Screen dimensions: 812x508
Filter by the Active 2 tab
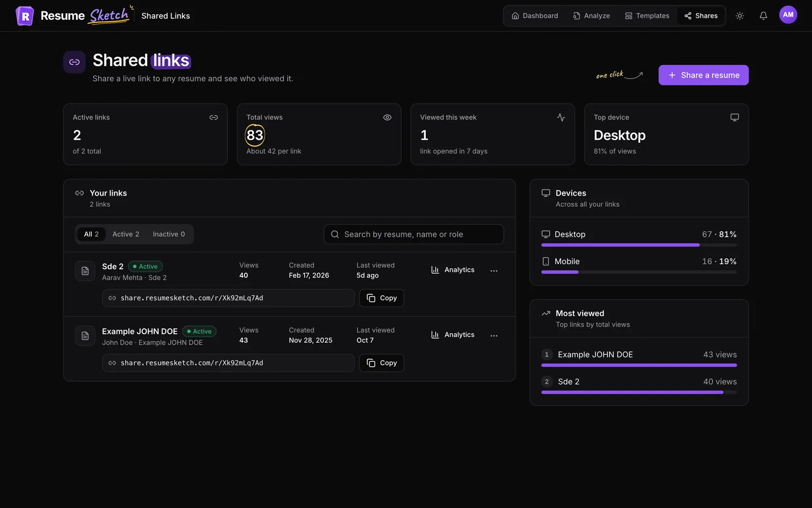point(126,234)
